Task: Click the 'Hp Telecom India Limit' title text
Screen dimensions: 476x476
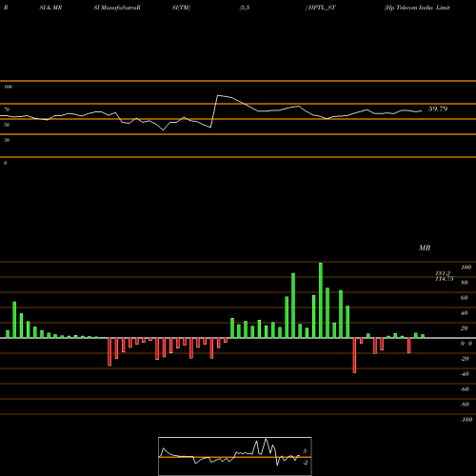Action: pyautogui.click(x=417, y=8)
